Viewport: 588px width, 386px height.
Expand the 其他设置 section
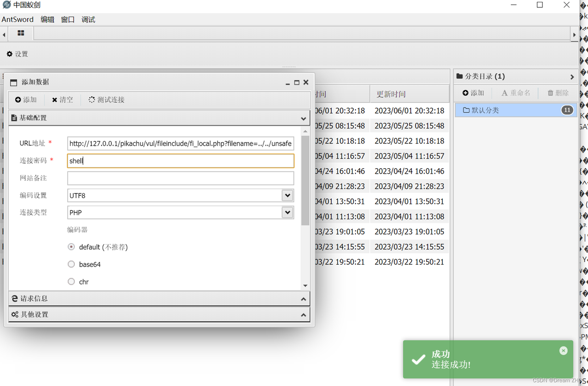(159, 315)
